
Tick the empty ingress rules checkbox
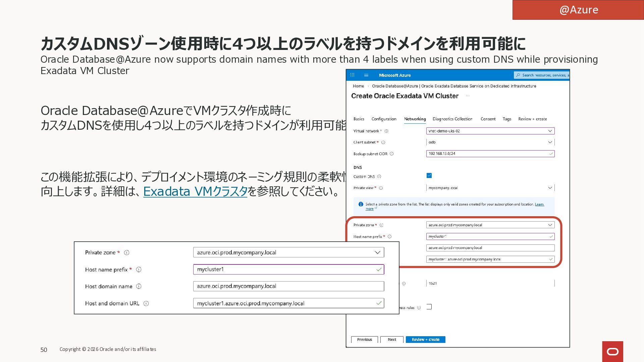coord(429,307)
